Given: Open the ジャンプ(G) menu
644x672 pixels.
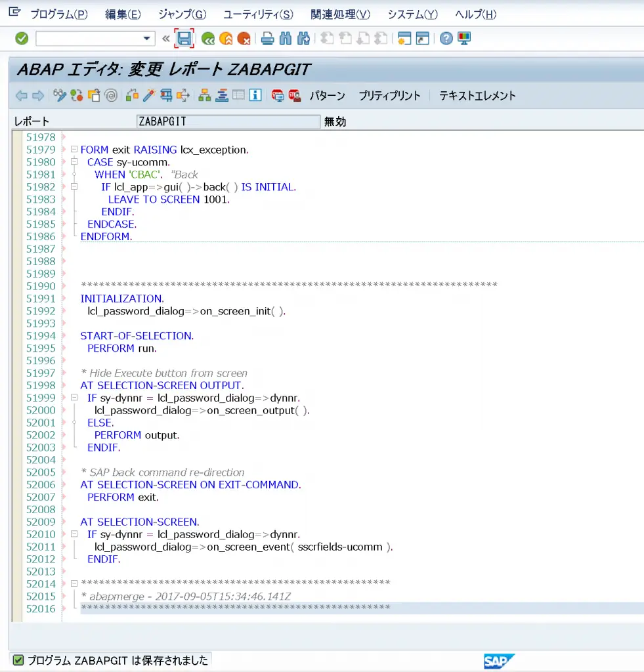Looking at the screenshot, I should pyautogui.click(x=182, y=14).
